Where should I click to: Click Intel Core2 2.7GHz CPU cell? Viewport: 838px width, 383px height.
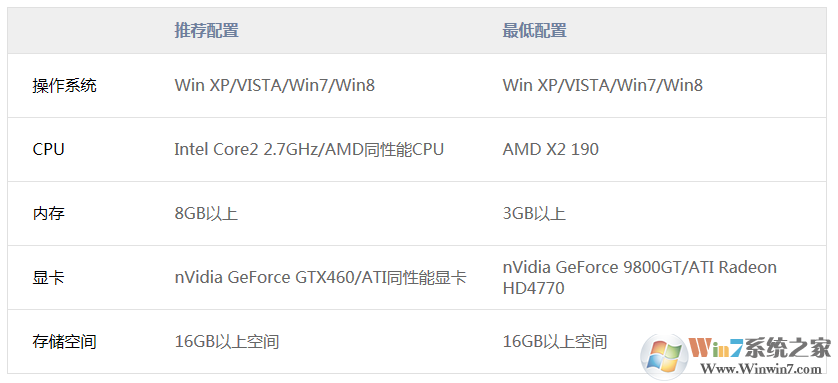coord(309,150)
